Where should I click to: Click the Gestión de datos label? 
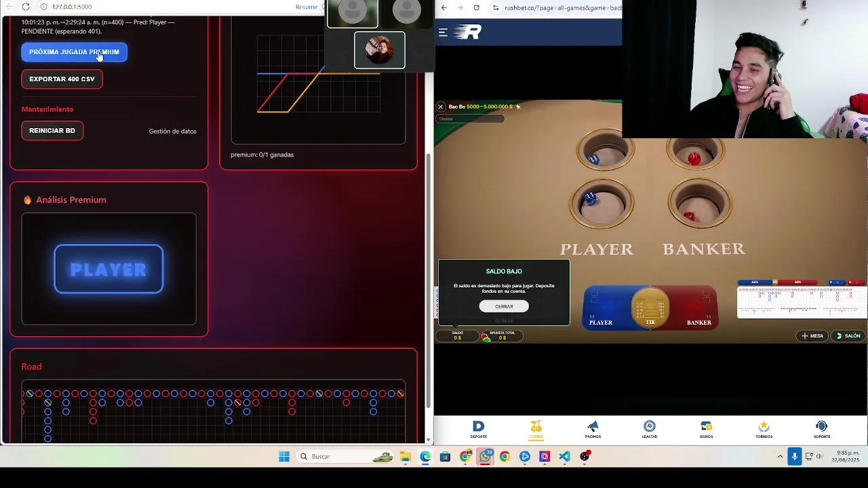pos(172,131)
